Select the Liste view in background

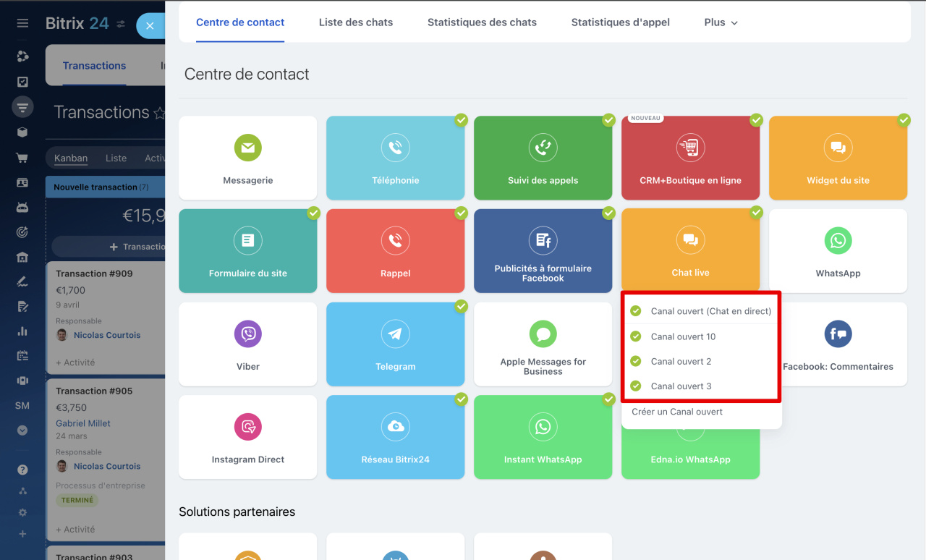[x=116, y=158]
